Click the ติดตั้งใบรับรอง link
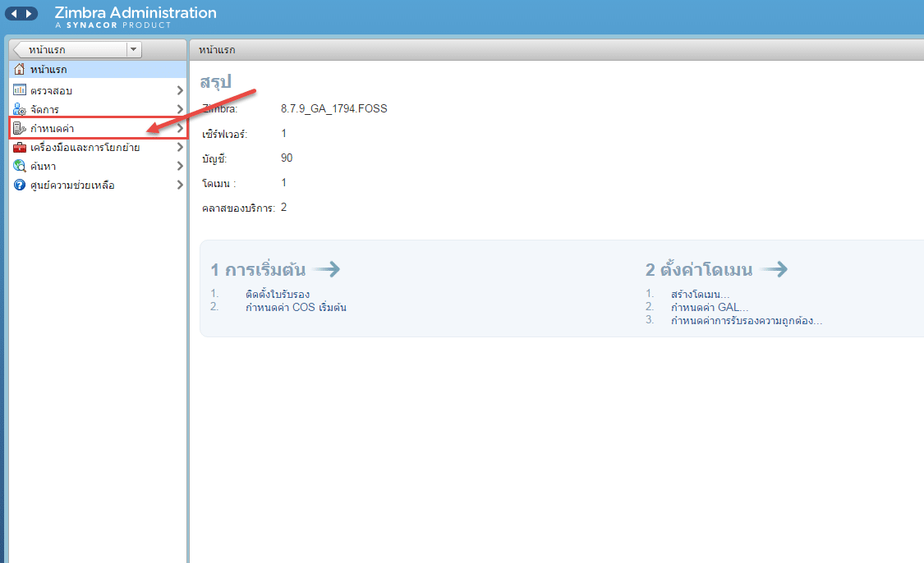924x563 pixels. click(x=278, y=294)
